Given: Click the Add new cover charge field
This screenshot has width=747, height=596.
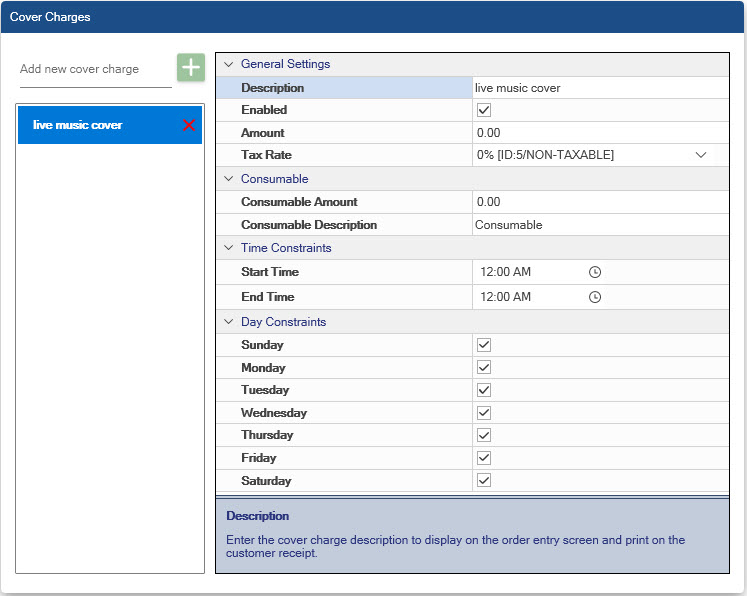Looking at the screenshot, I should tap(95, 70).
